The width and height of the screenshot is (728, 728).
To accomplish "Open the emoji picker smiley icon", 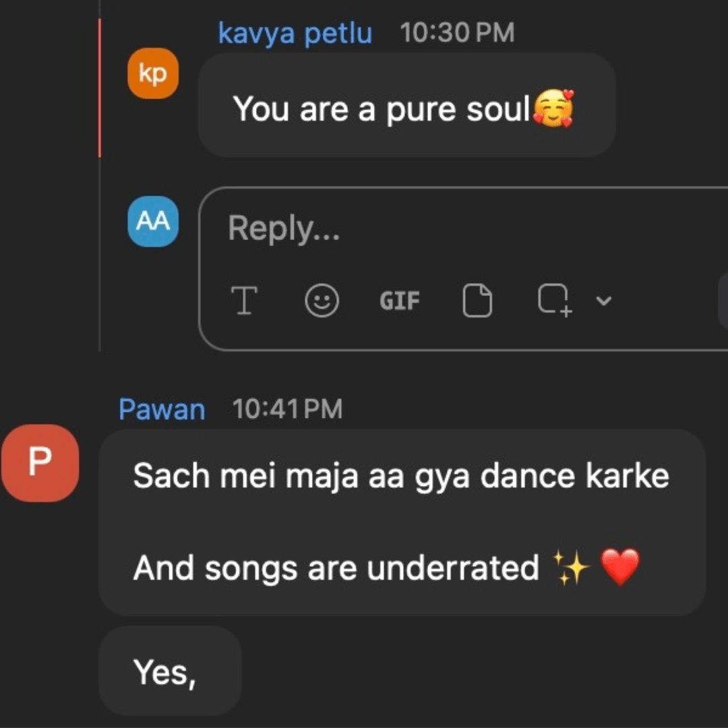I will click(322, 300).
